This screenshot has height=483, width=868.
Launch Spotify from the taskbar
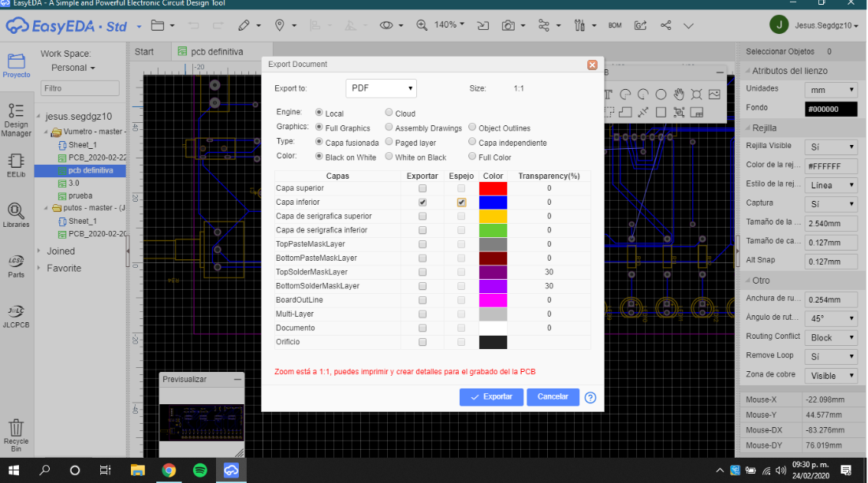coord(200,470)
